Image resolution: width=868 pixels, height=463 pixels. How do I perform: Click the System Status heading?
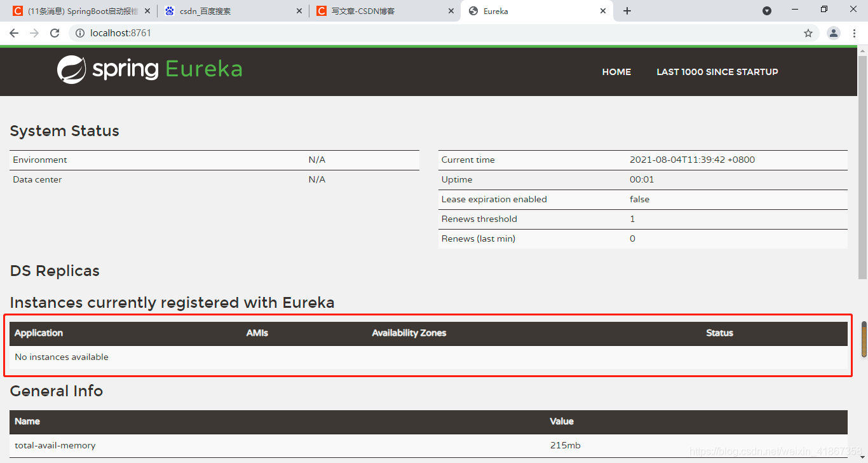click(x=65, y=131)
